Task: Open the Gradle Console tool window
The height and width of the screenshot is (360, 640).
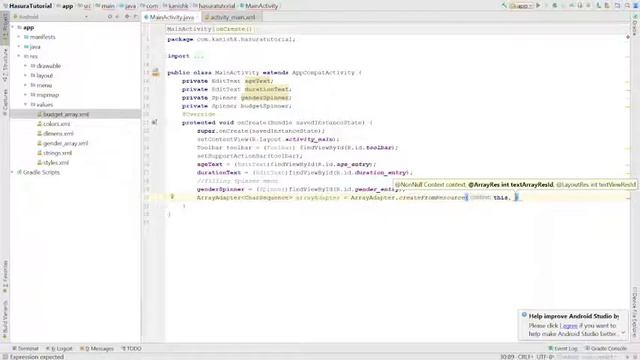Action: pyautogui.click(x=606, y=349)
